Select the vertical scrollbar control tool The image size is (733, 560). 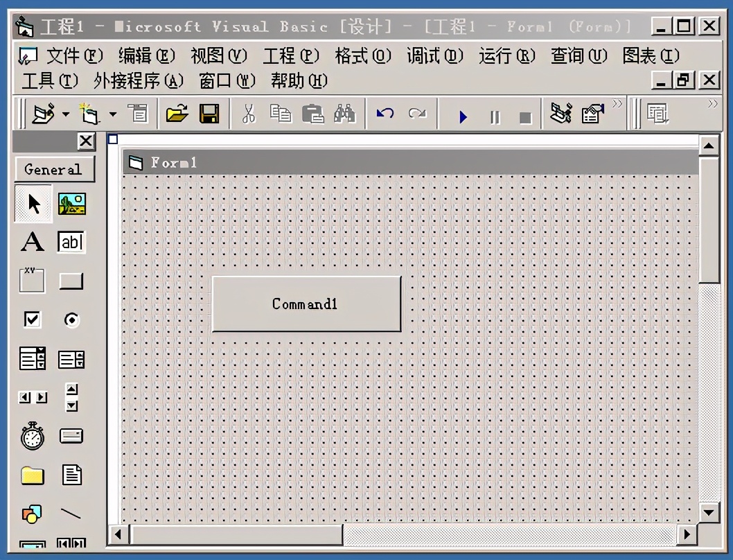(71, 398)
